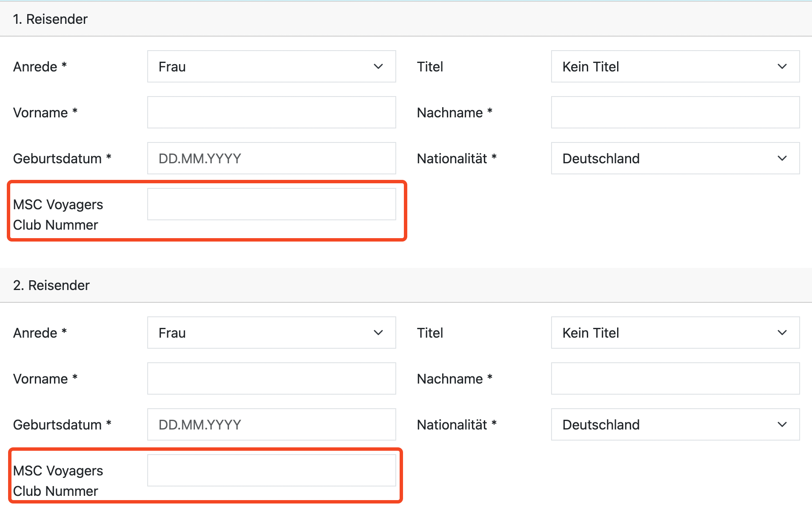Click Vorname label of second traveler
The width and height of the screenshot is (812, 512).
tap(40, 379)
